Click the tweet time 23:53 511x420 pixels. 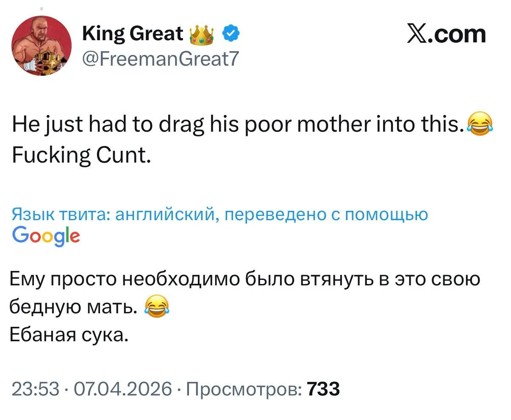click(35, 388)
